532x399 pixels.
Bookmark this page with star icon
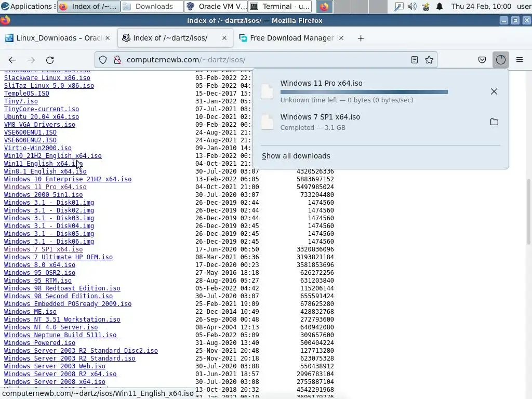tap(429, 60)
